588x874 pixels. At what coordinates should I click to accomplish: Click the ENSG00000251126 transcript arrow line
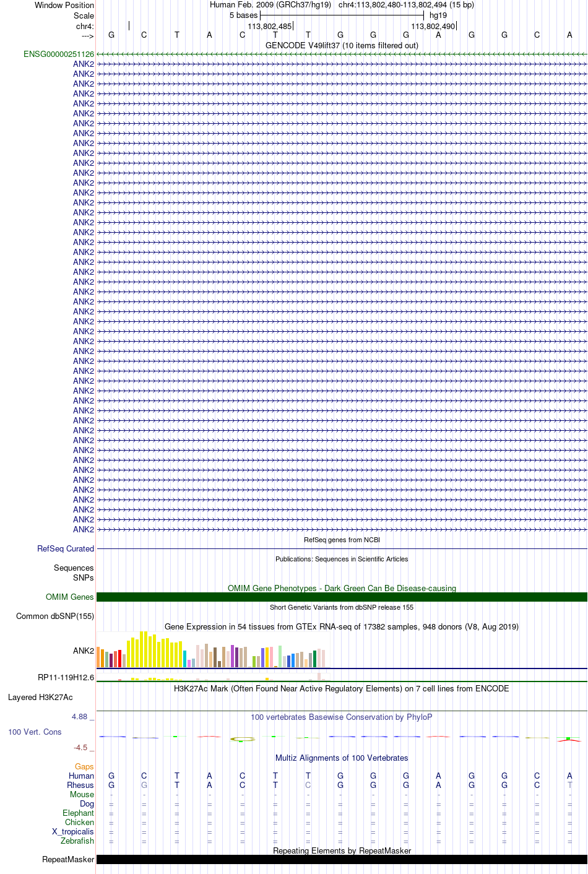click(342, 54)
